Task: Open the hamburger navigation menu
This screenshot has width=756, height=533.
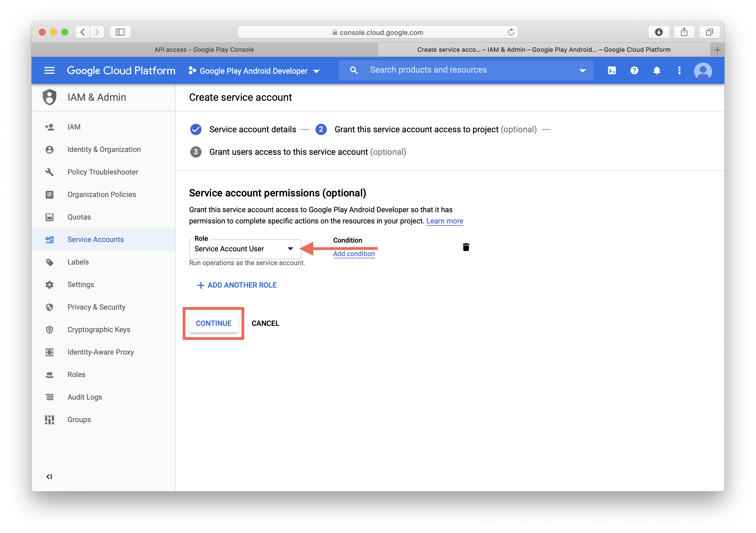Action: (49, 70)
